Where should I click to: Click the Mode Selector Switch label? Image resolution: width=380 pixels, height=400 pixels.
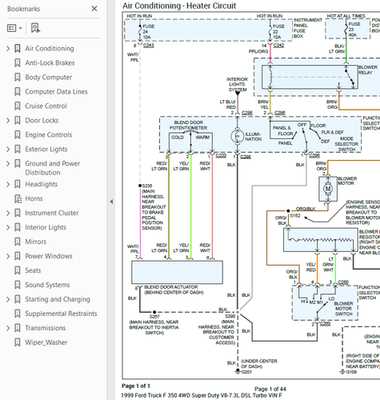[x=347, y=144]
